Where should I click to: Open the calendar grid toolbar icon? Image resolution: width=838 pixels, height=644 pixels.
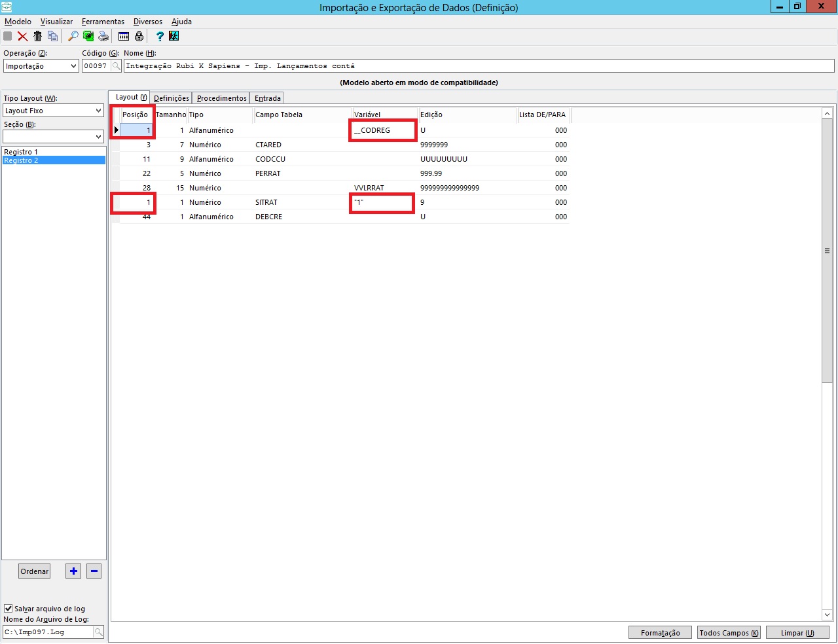(124, 37)
